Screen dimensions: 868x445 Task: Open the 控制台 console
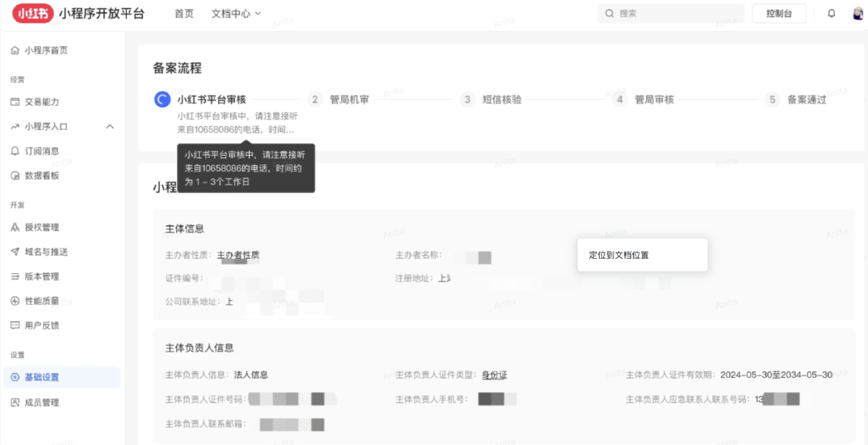pyautogui.click(x=779, y=13)
